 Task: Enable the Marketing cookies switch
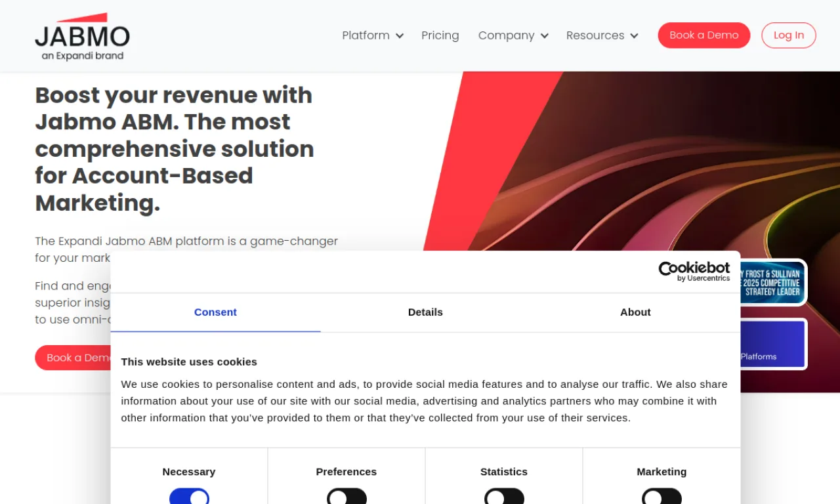click(661, 497)
